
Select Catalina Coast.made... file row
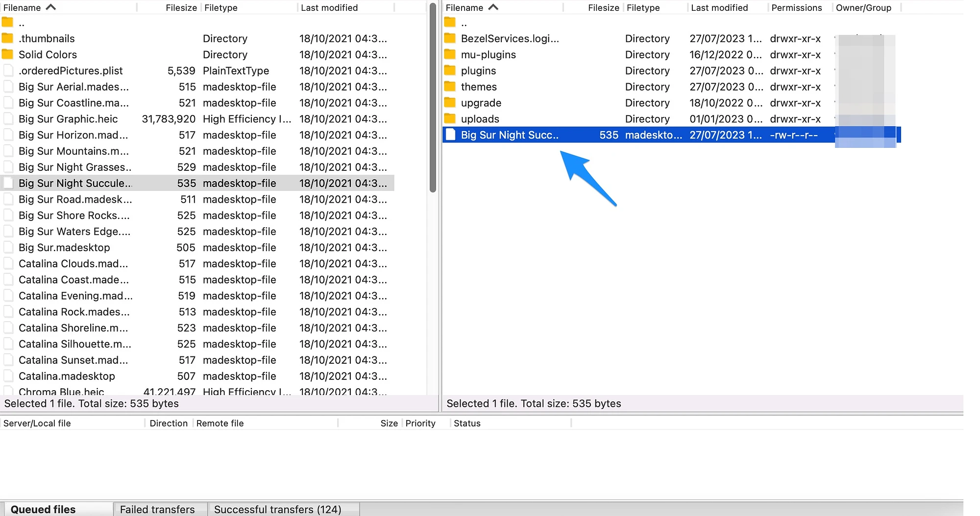(x=197, y=280)
